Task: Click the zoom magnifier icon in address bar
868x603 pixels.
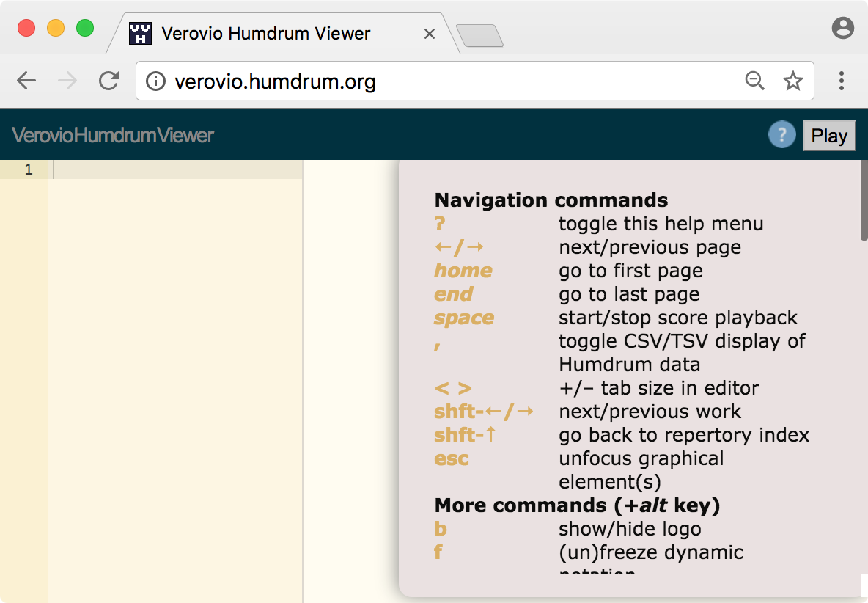Action: [x=754, y=81]
